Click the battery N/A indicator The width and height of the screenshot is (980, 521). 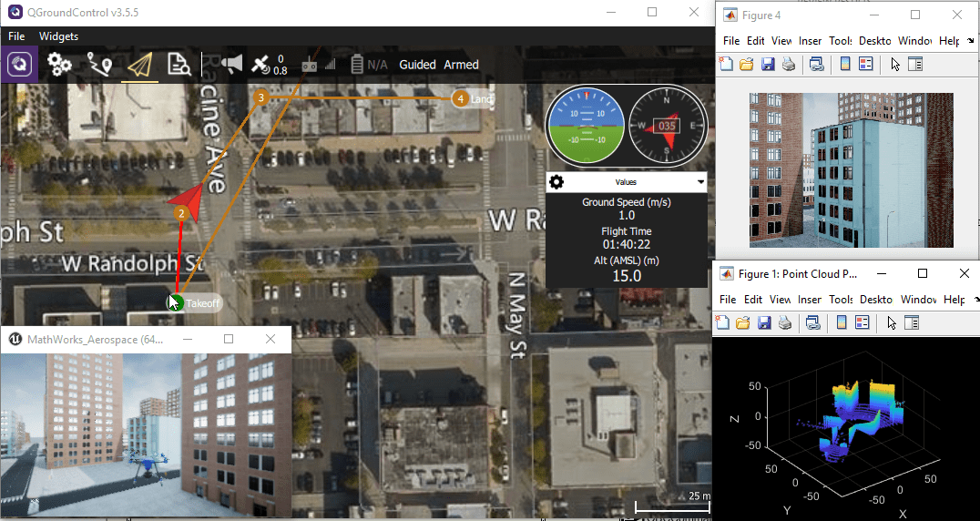[x=370, y=65]
